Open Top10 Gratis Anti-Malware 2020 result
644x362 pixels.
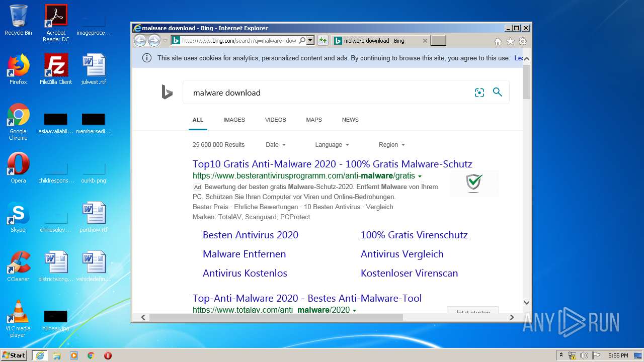333,164
